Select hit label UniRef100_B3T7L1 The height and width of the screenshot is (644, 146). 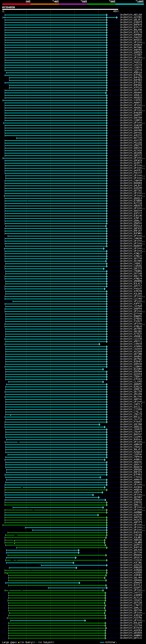131,585
